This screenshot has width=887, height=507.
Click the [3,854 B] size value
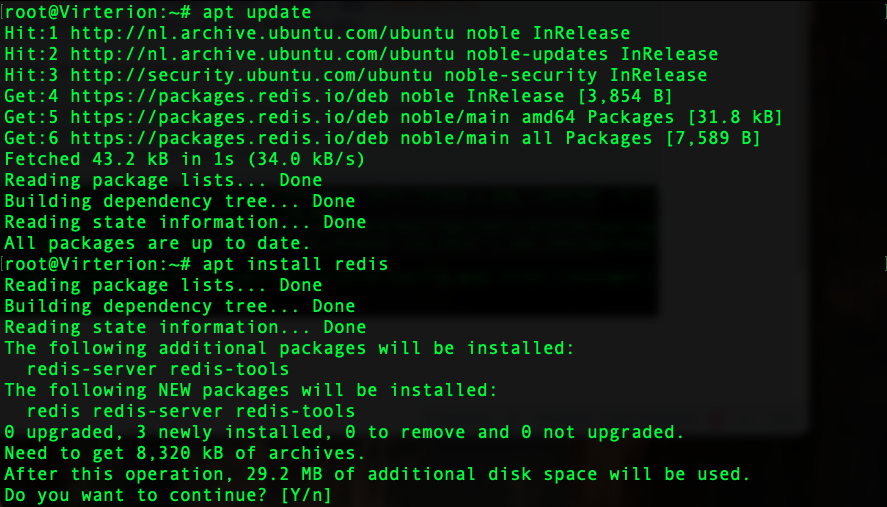[625, 96]
